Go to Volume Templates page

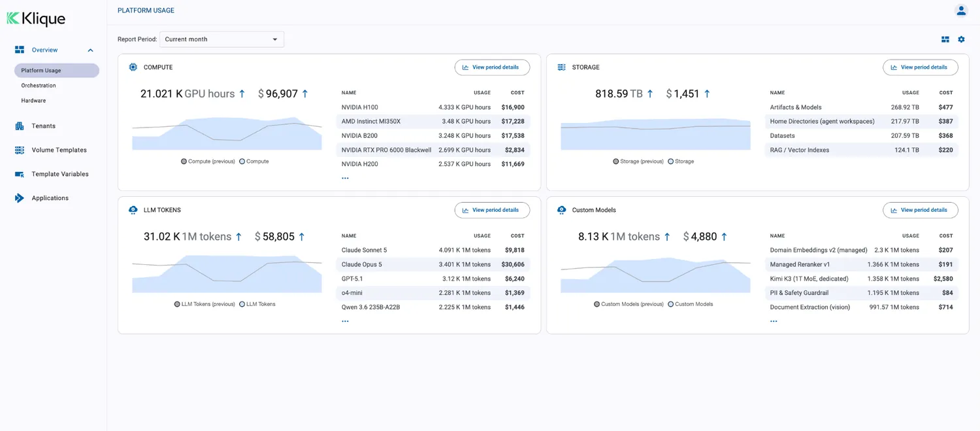59,150
